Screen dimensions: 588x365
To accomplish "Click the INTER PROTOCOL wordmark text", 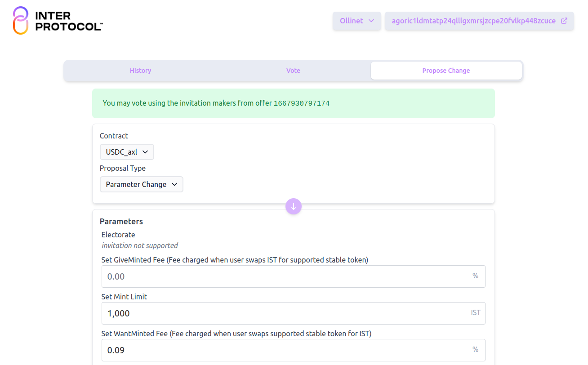I will click(69, 21).
